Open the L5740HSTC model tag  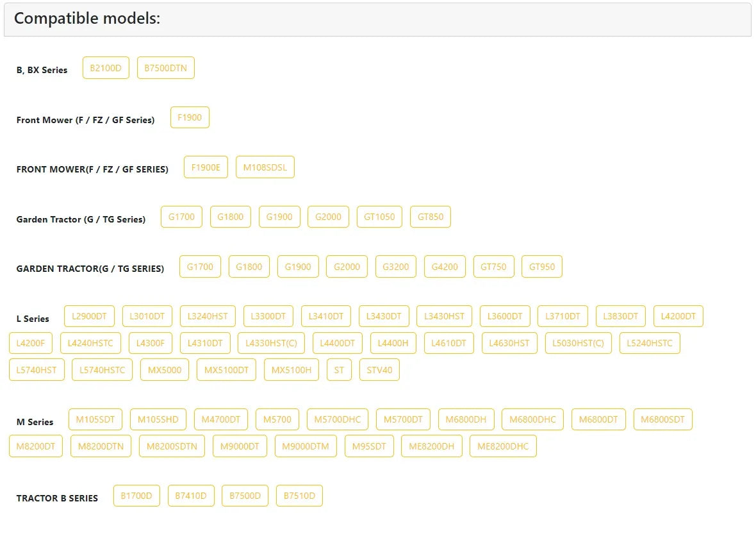coord(102,370)
